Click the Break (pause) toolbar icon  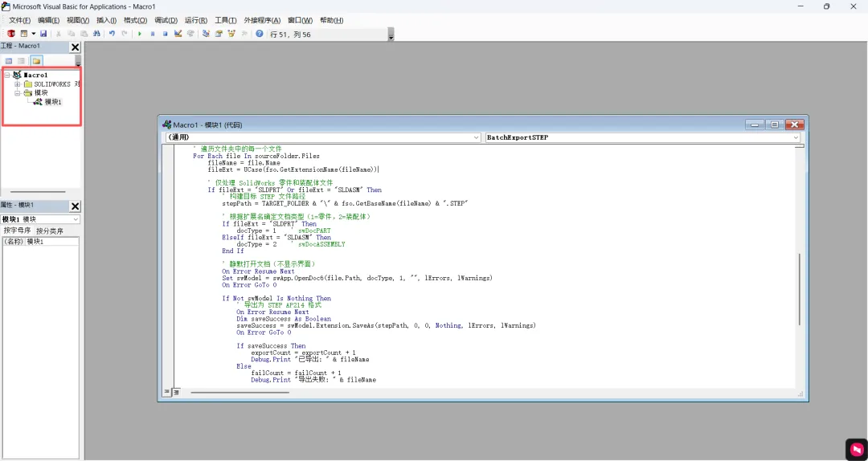click(x=152, y=34)
